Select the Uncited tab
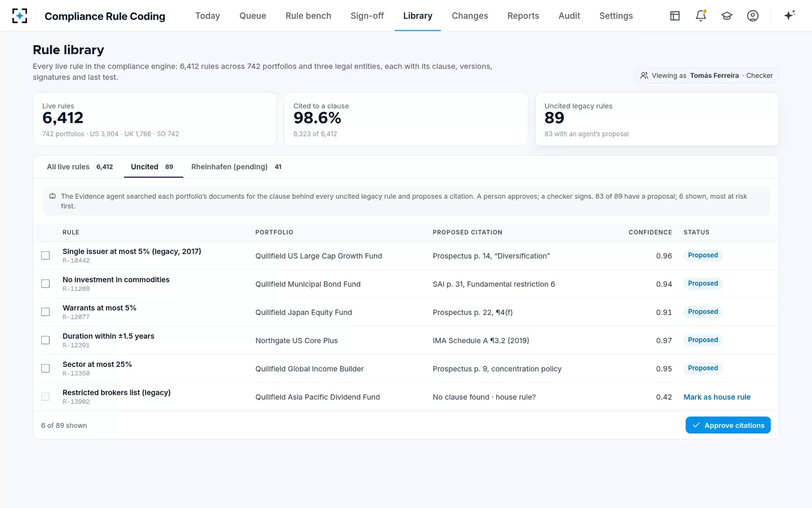Viewport: 812px width, 508px height. tap(153, 167)
